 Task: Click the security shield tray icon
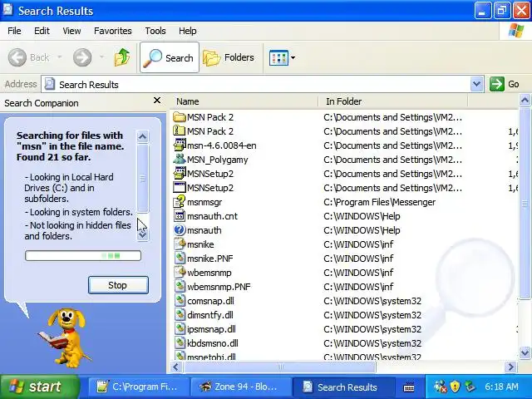click(455, 386)
